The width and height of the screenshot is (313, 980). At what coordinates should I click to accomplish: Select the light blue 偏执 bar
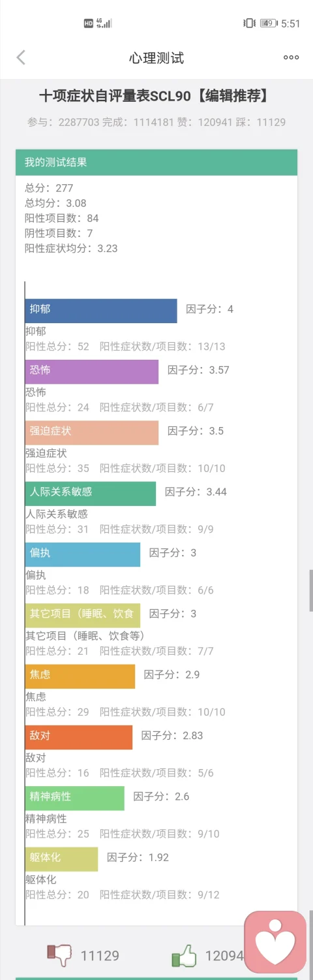83,554
